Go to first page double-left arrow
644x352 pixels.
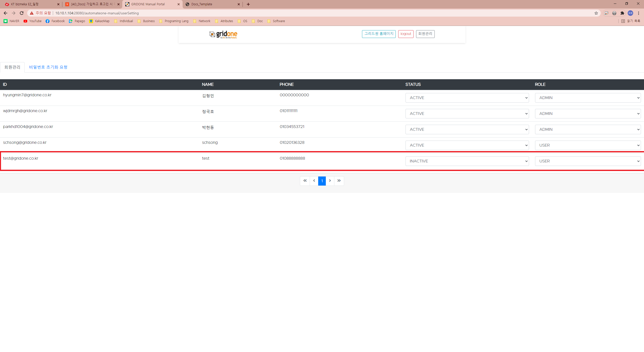[x=305, y=181]
